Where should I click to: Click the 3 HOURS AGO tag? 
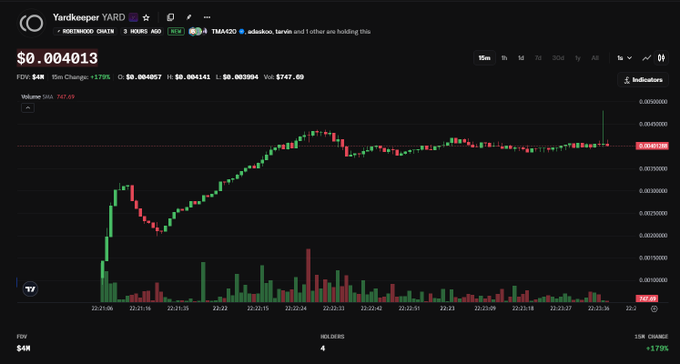point(142,32)
